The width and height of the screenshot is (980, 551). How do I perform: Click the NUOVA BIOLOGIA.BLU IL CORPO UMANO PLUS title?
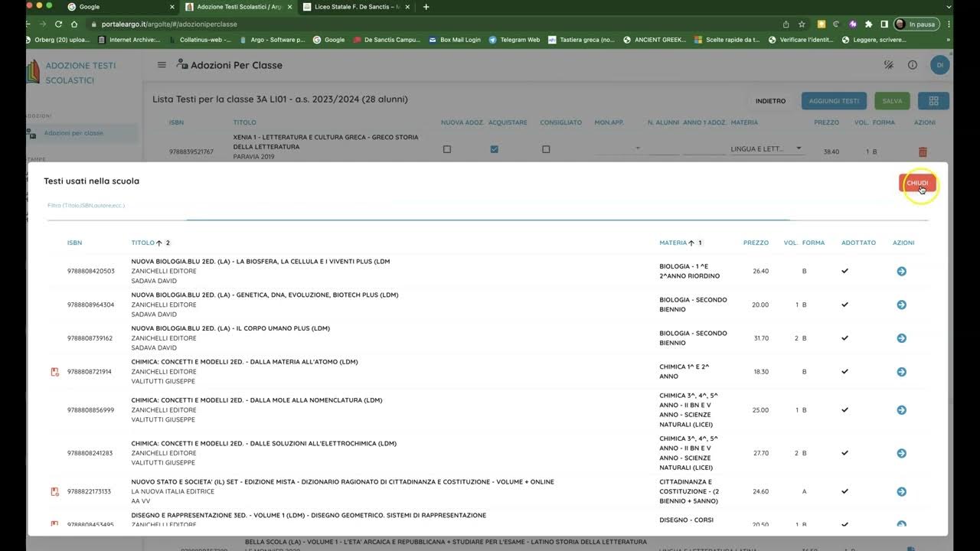(230, 328)
